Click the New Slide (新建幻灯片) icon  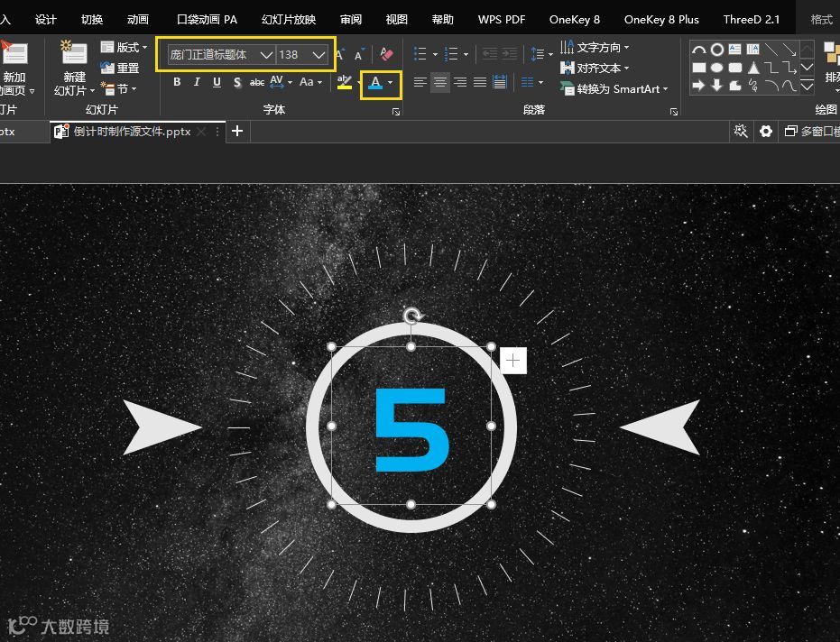click(74, 53)
